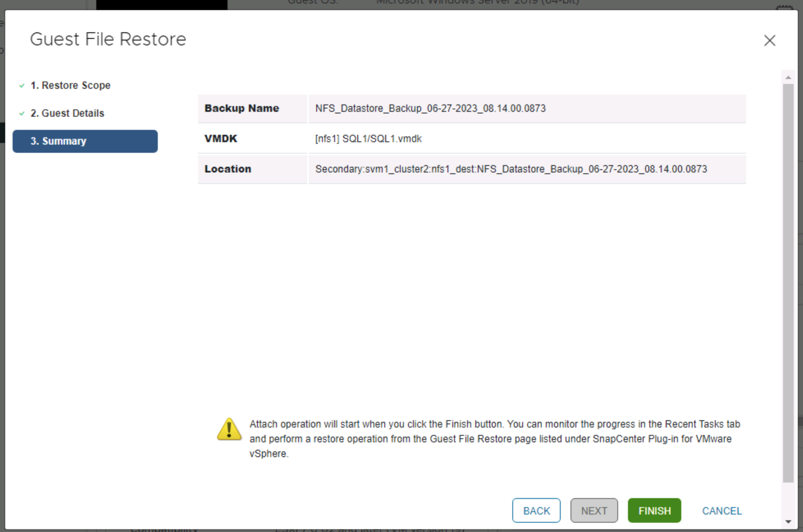Click the green checkmark beside Restore Scope

(x=21, y=86)
